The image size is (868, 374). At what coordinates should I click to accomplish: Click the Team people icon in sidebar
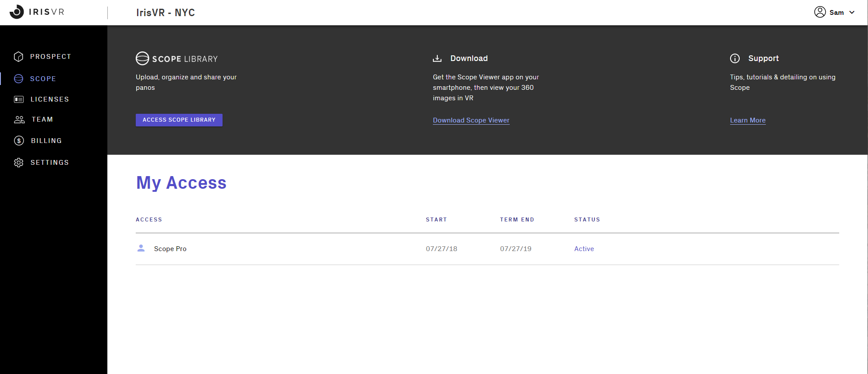[x=20, y=119]
